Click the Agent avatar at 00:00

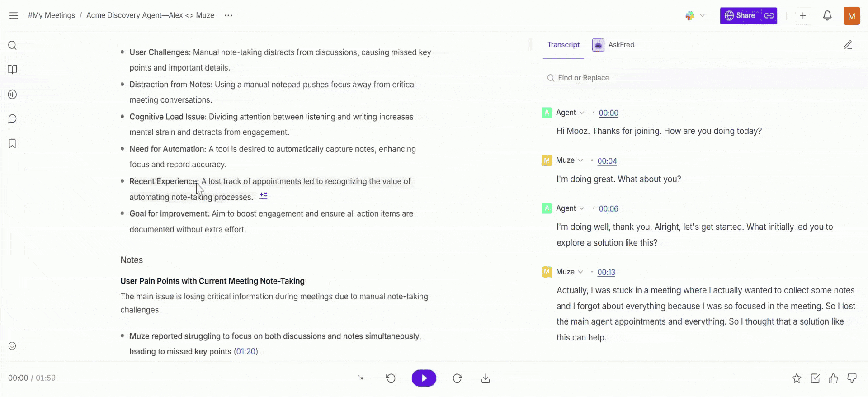click(547, 113)
